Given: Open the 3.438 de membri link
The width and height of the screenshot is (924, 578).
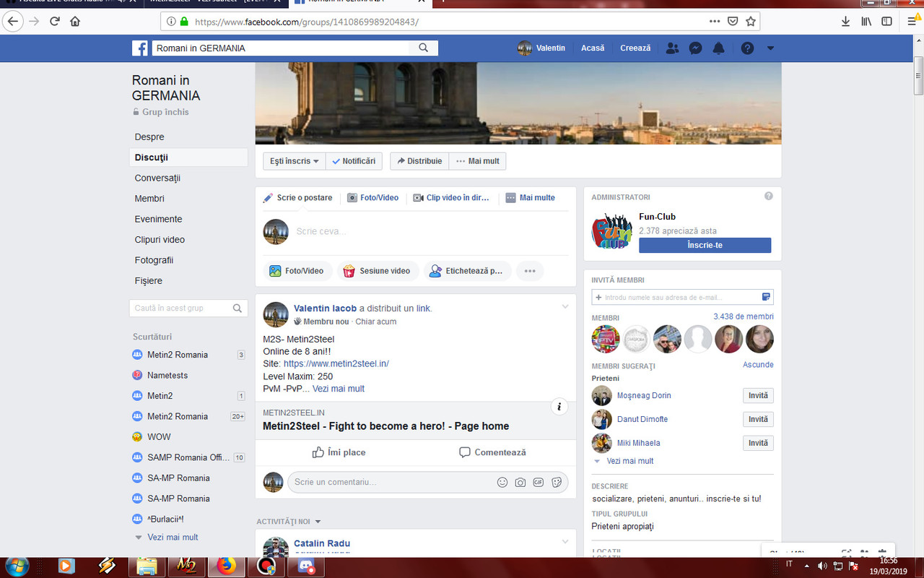Looking at the screenshot, I should 744,316.
